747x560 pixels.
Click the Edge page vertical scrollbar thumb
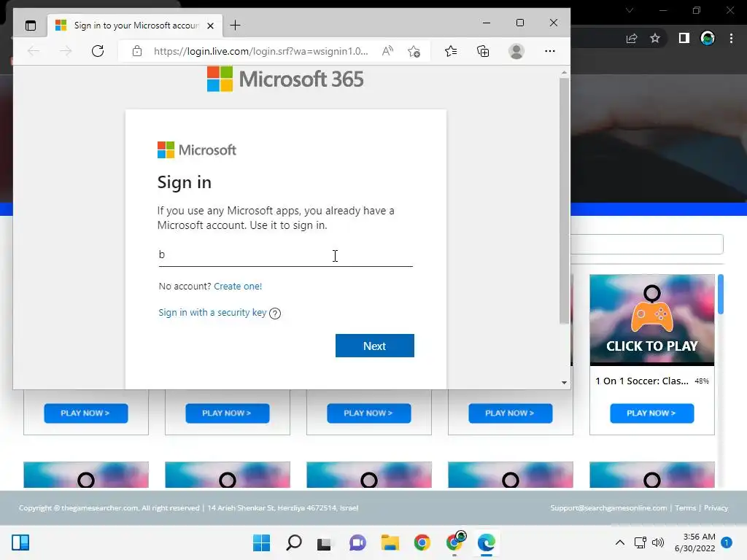[564, 200]
